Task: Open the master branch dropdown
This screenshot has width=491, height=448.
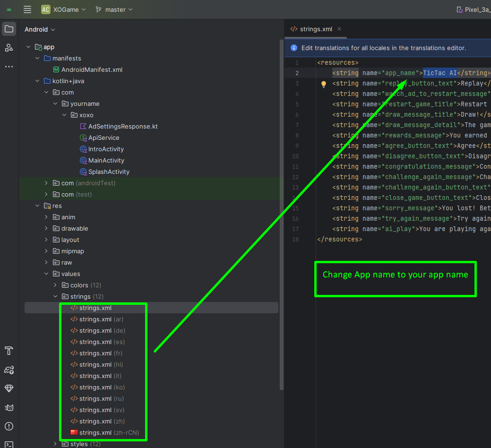Action: [114, 9]
